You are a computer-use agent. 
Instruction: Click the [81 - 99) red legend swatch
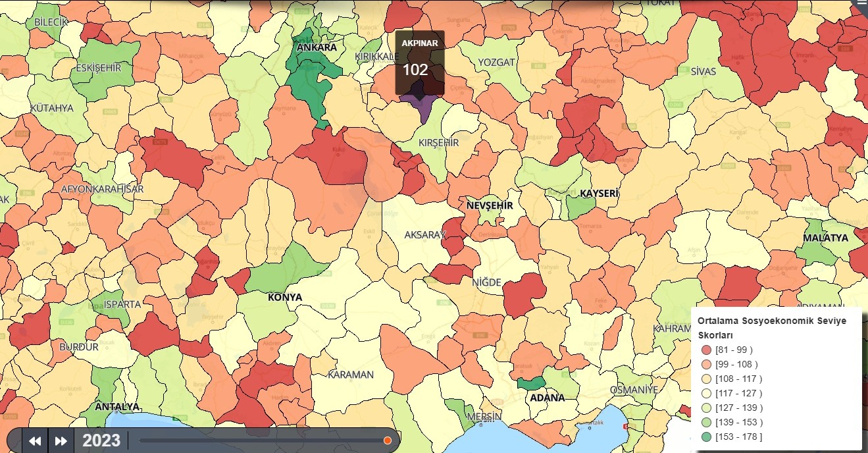pyautogui.click(x=707, y=350)
